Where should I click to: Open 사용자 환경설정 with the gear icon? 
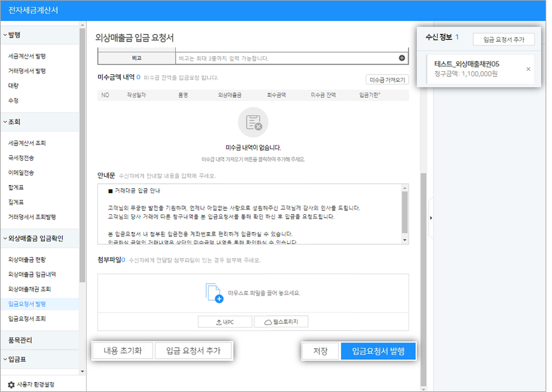(11, 384)
